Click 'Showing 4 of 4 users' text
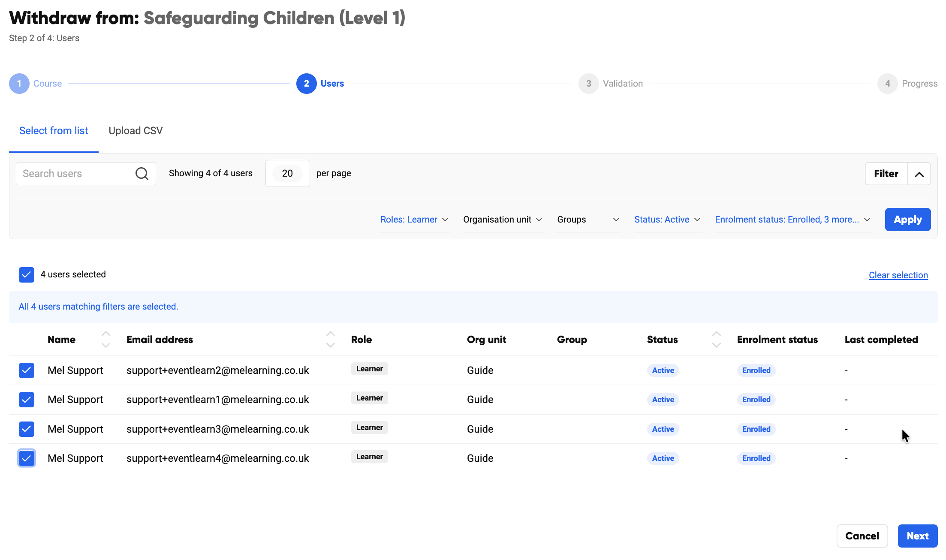Viewport: 946px width, 560px height. [x=211, y=173]
